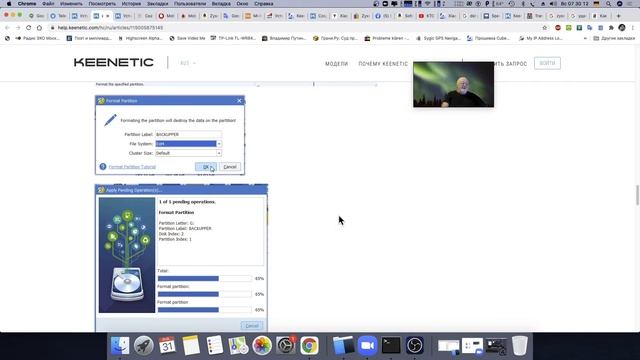Open Finder from the dock
The image size is (640, 360).
coord(120,346)
